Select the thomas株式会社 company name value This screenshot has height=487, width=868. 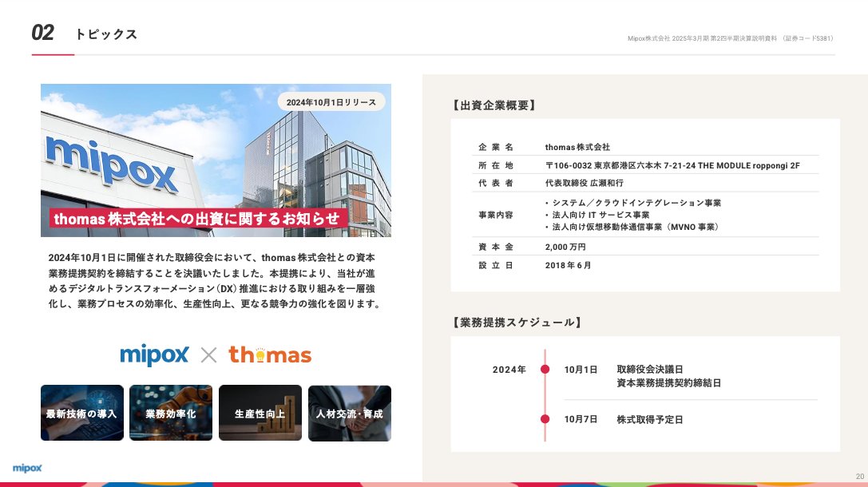pyautogui.click(x=577, y=147)
